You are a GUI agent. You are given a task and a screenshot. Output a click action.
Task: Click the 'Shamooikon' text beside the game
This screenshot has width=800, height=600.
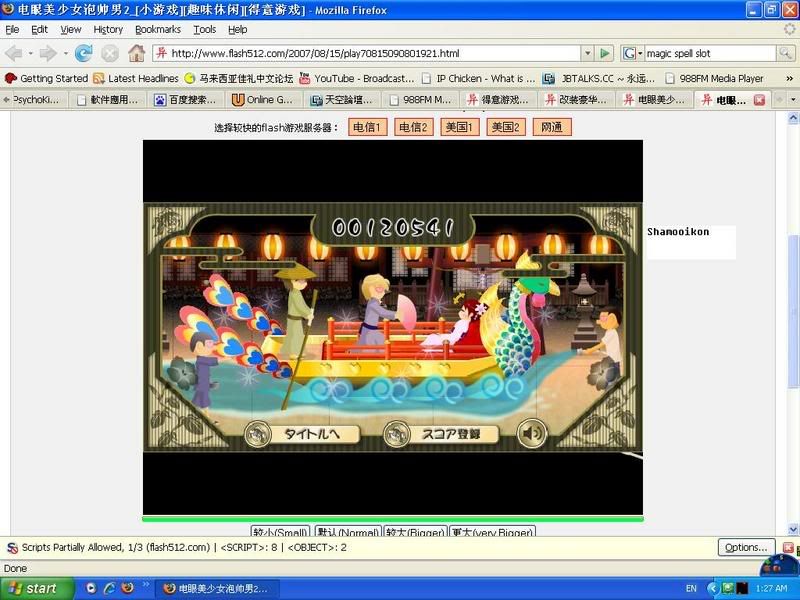(x=678, y=232)
